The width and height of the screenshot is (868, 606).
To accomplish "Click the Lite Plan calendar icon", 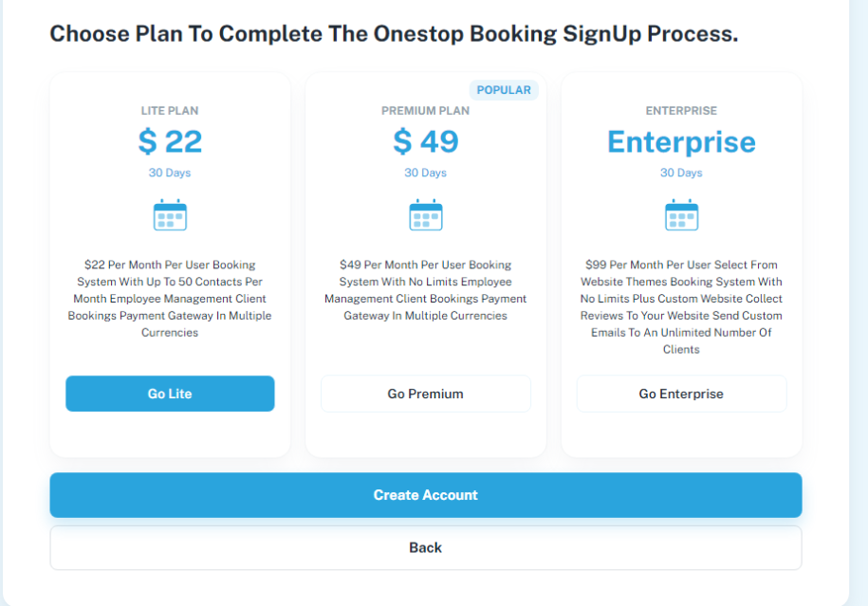I will [x=170, y=215].
